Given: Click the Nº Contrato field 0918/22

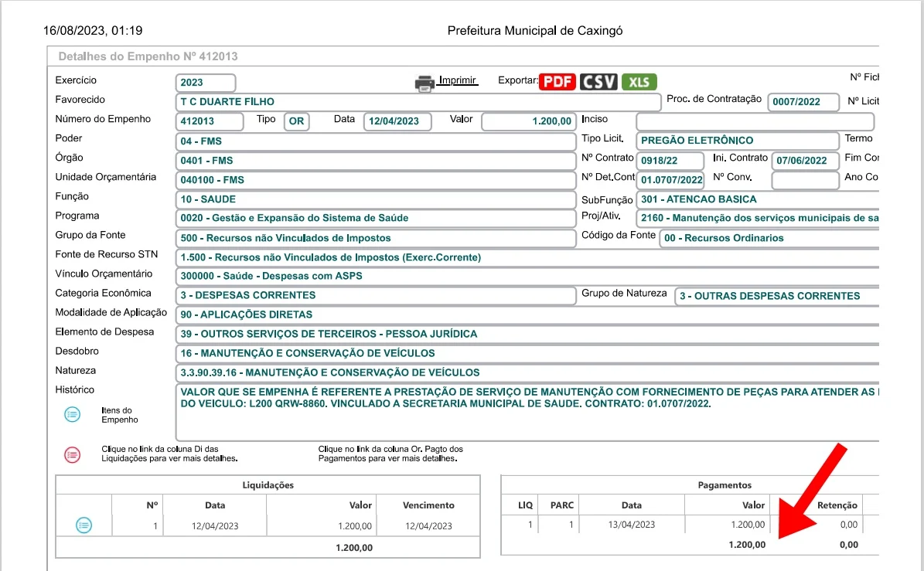Looking at the screenshot, I should tap(670, 161).
